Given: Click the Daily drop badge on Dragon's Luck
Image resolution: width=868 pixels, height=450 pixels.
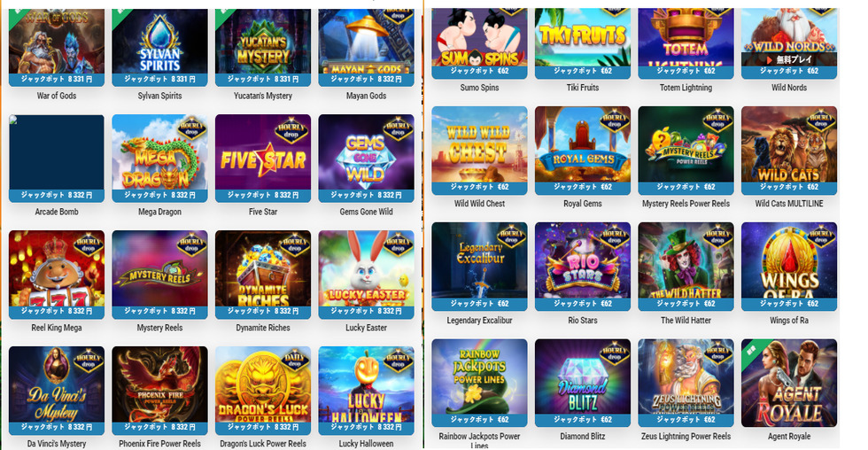Looking at the screenshot, I should 294,361.
